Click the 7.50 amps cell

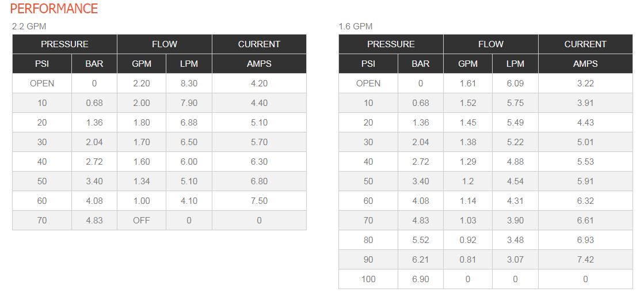259,201
